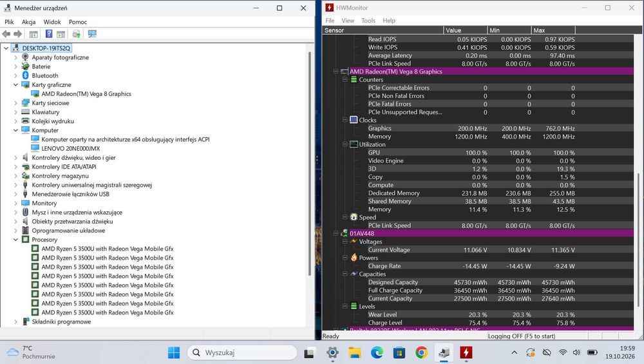
Task: Open the Tools menu in HWMonitor
Action: [x=368, y=21]
